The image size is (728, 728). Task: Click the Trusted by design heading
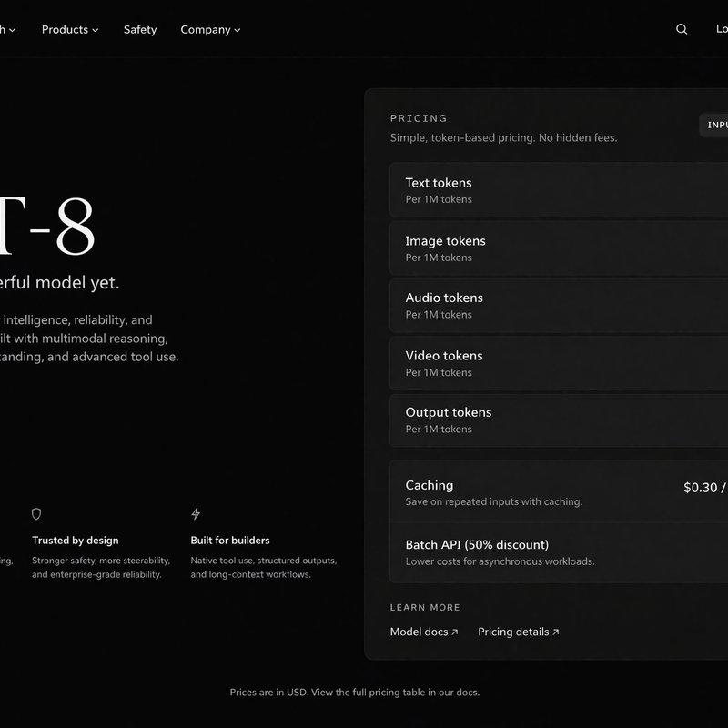pyautogui.click(x=76, y=541)
